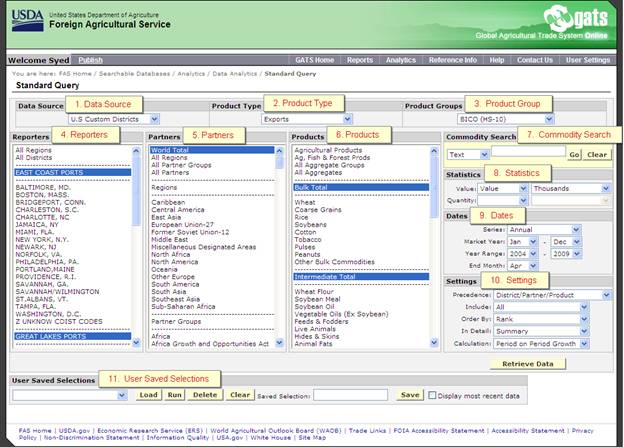Click the Run button
Viewport: 624px width, 447px height.
[174, 395]
